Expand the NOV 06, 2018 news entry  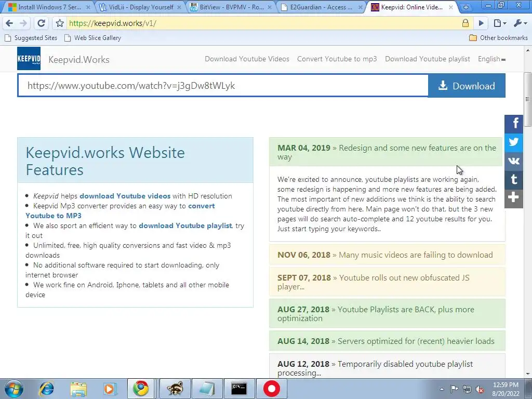pyautogui.click(x=387, y=255)
